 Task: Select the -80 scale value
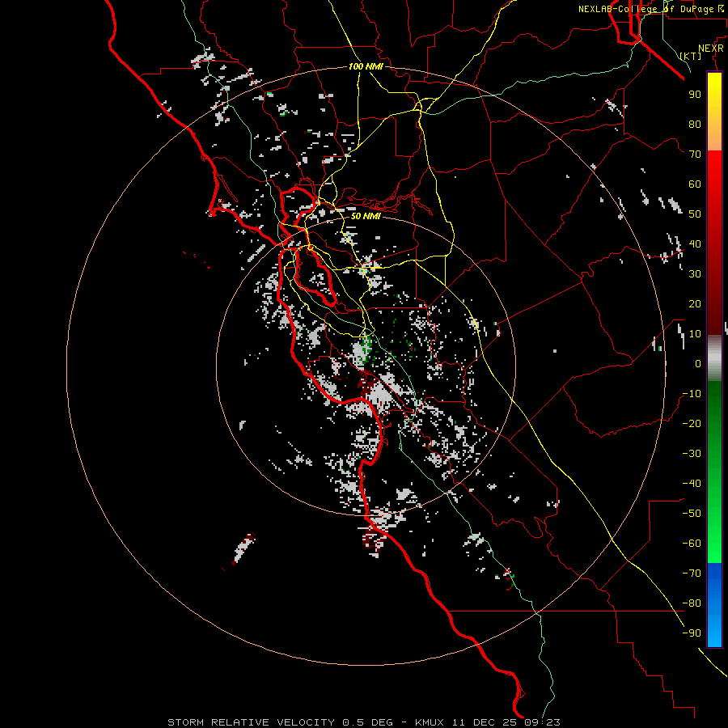[x=692, y=603]
